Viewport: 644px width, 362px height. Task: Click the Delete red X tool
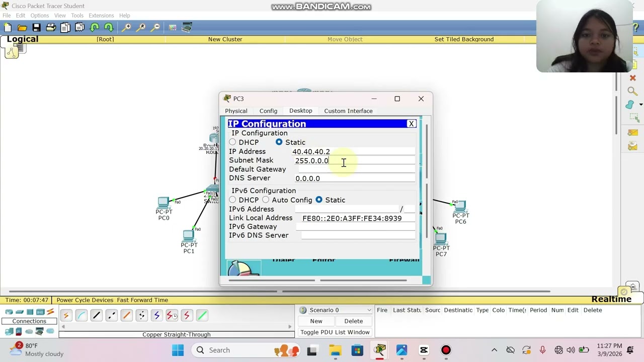coord(632,78)
